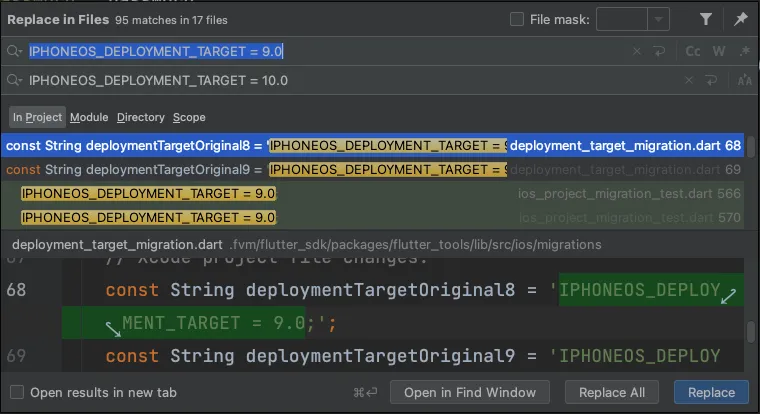Click the Replace All button

coord(612,392)
